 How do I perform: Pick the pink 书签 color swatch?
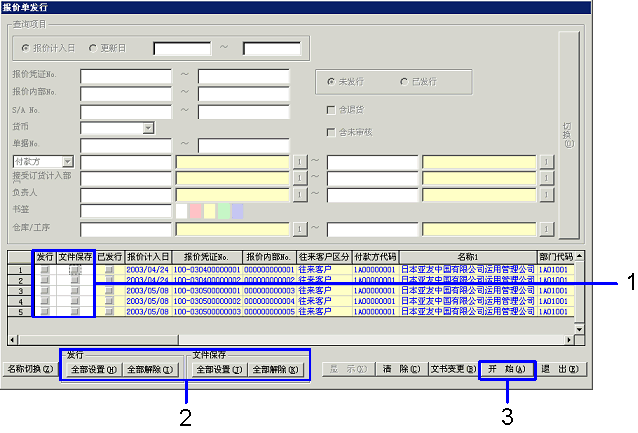click(196, 211)
